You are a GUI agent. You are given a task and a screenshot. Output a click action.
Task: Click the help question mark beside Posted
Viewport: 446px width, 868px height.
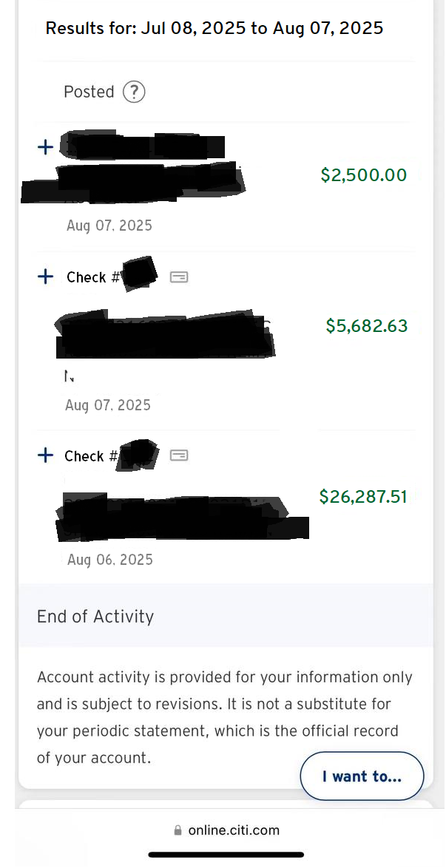134,92
